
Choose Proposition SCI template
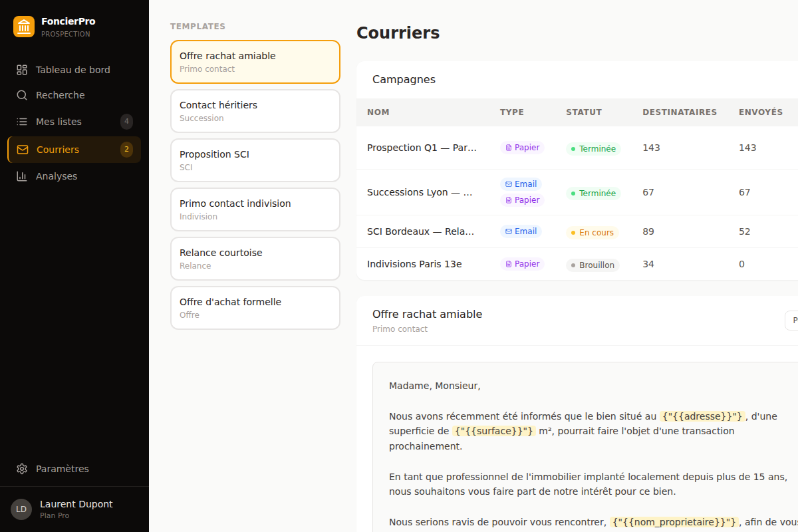click(255, 160)
